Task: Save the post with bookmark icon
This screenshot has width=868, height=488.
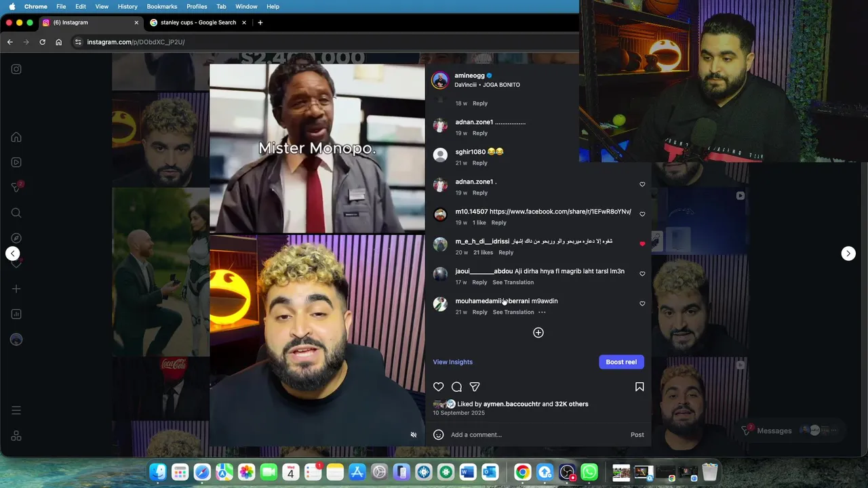Action: point(639,387)
